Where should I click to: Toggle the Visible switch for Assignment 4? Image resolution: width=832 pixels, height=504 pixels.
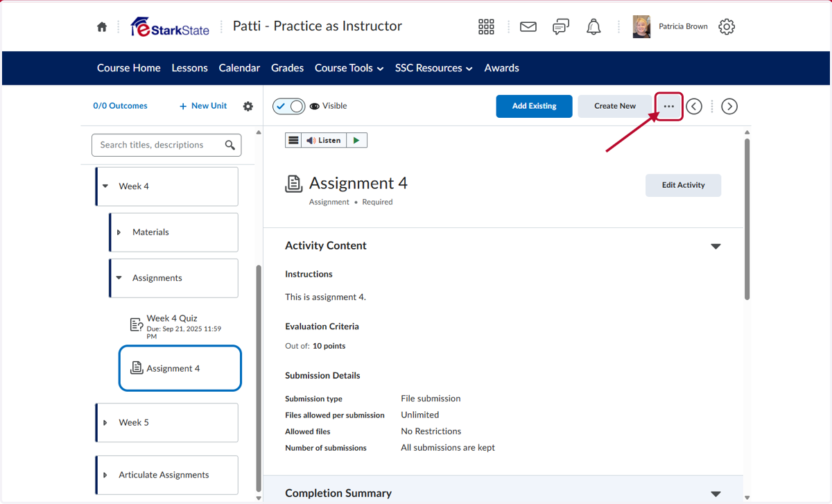[289, 106]
